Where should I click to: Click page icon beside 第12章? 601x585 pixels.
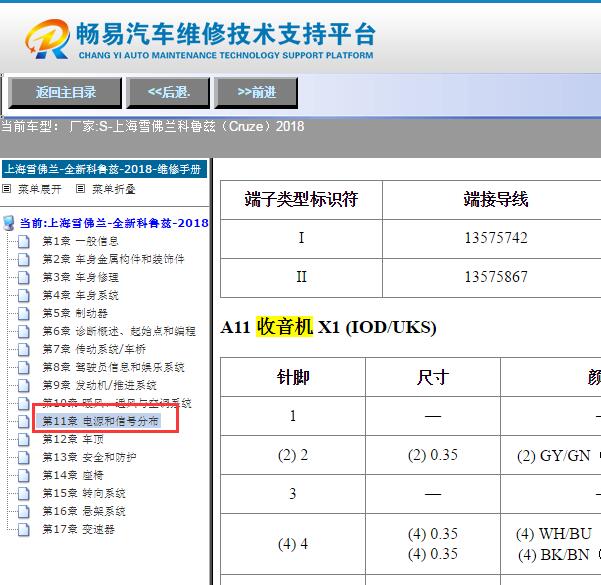click(x=24, y=440)
